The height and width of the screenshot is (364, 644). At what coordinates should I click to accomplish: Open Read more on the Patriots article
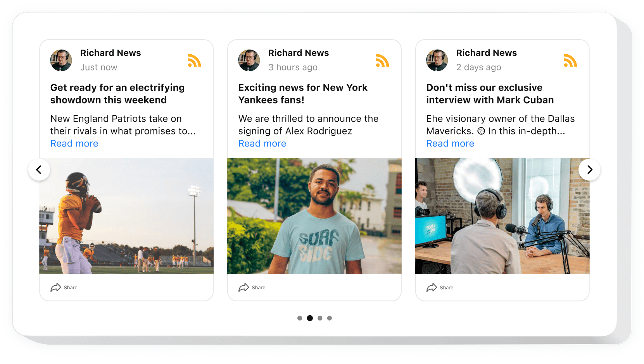74,143
